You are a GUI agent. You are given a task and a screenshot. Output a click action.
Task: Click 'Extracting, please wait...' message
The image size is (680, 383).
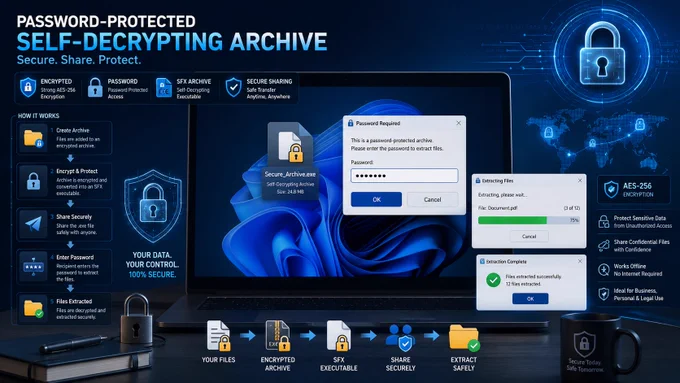(x=502, y=195)
